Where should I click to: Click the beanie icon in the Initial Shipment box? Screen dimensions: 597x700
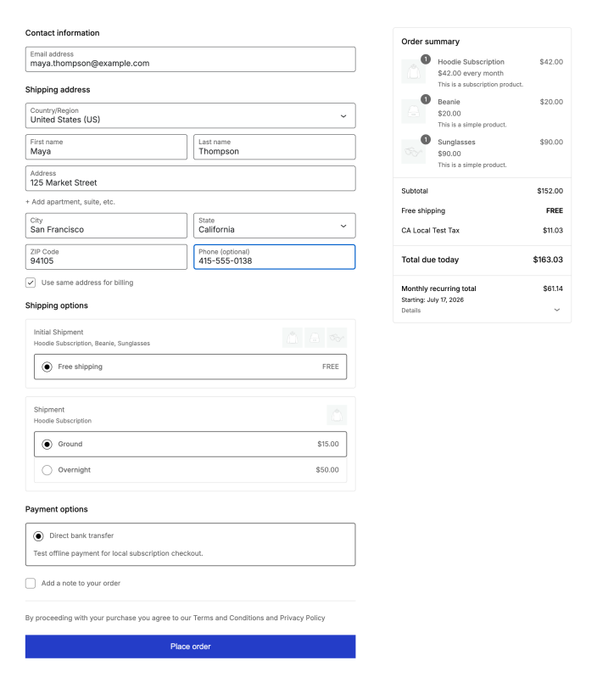tap(315, 338)
